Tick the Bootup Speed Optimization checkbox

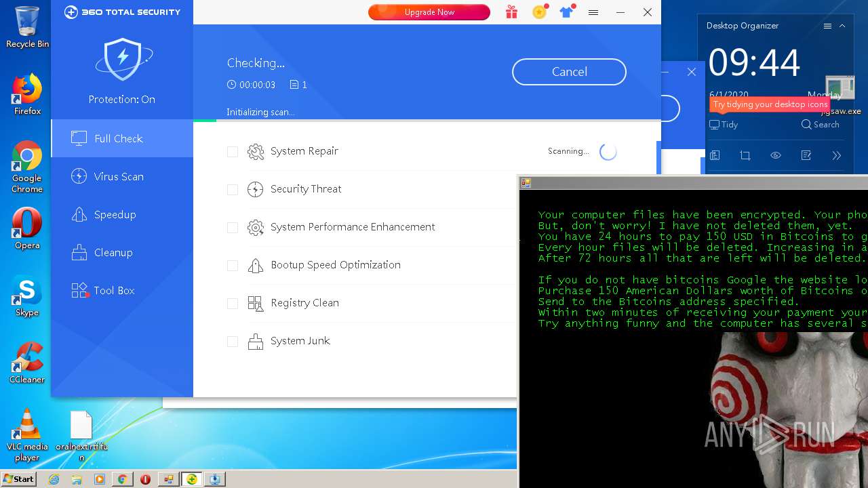pyautogui.click(x=233, y=266)
